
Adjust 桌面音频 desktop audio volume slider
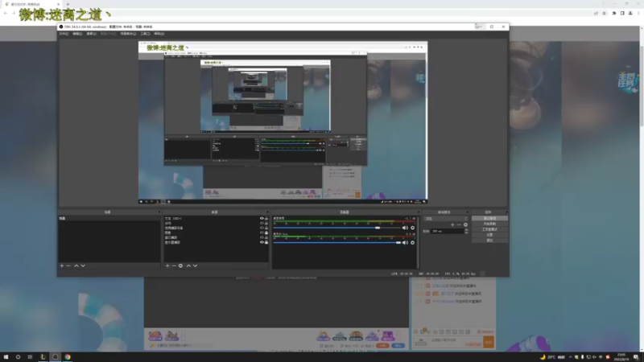pyautogui.click(x=337, y=228)
